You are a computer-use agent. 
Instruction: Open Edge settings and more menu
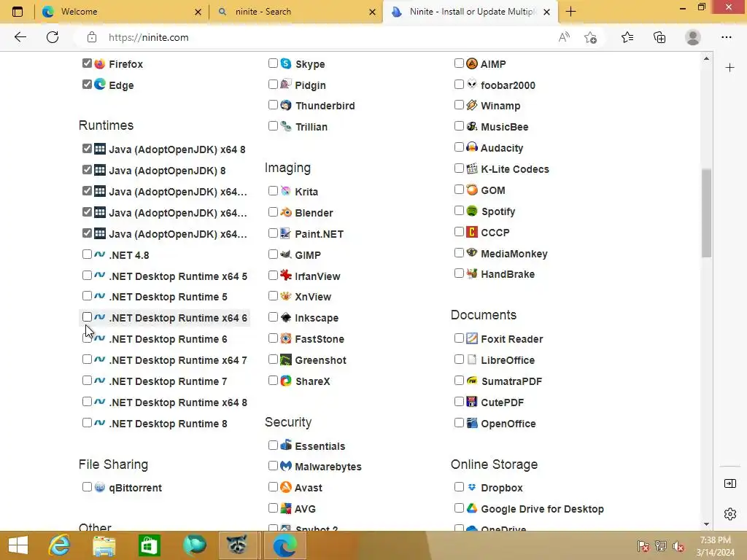(726, 37)
